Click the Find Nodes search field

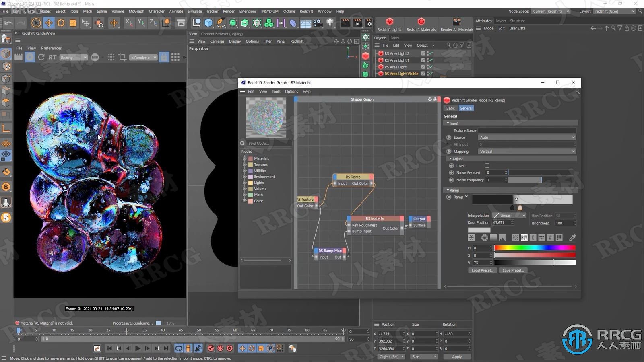[269, 144]
